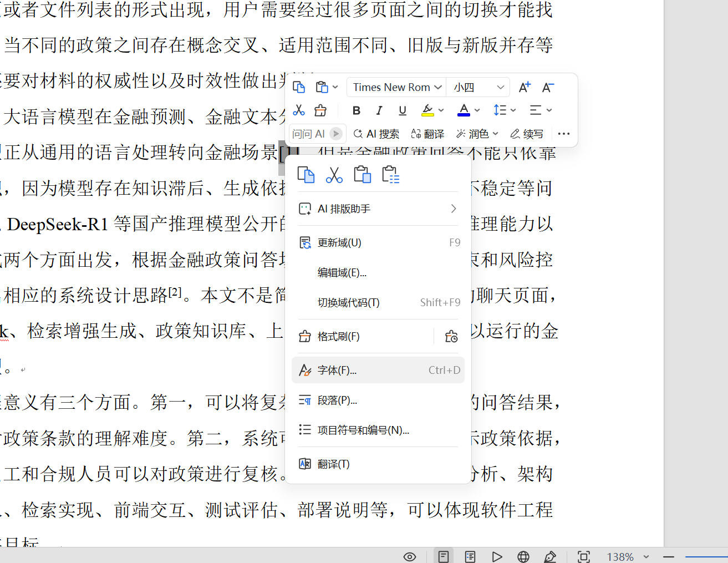Apply the blue font color
728x563 pixels.
coord(464,110)
